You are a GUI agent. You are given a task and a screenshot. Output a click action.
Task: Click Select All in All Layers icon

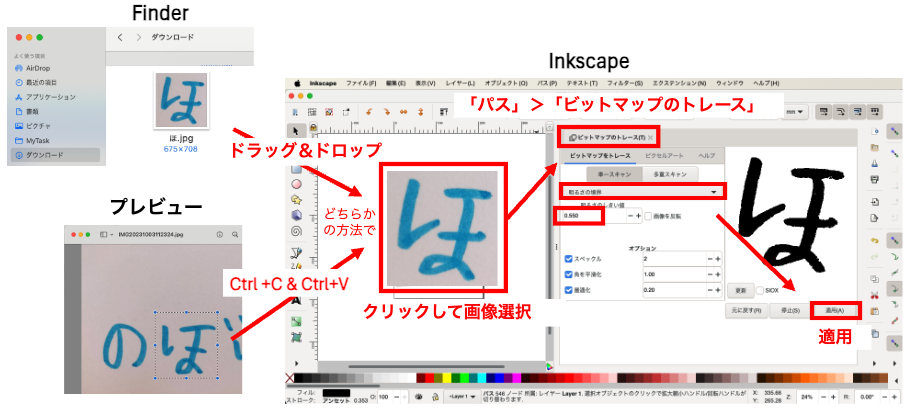(312, 112)
